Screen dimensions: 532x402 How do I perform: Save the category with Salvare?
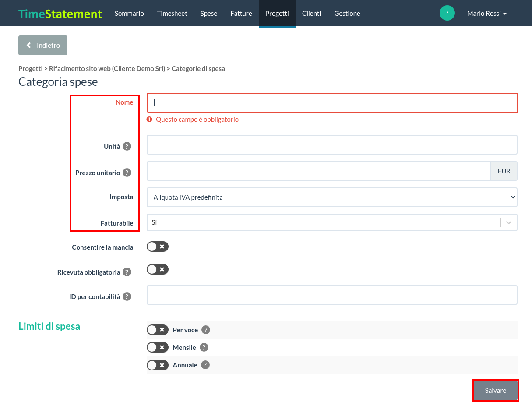click(496, 390)
